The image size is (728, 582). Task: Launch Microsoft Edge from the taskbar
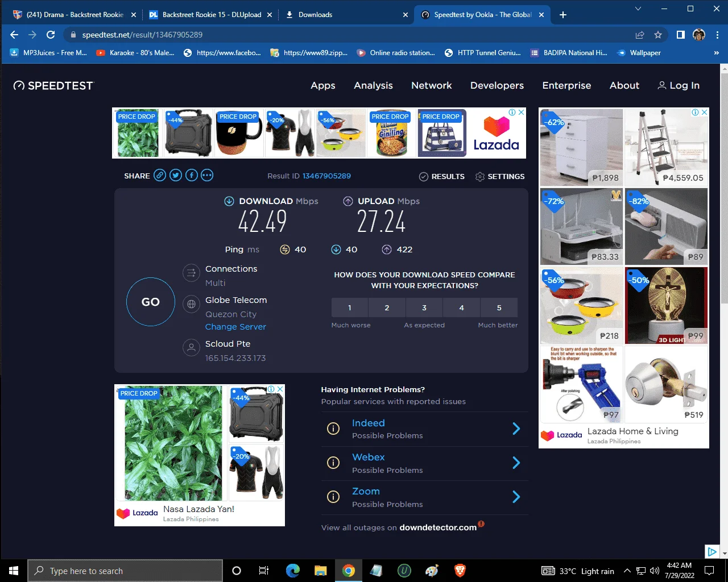pos(293,571)
